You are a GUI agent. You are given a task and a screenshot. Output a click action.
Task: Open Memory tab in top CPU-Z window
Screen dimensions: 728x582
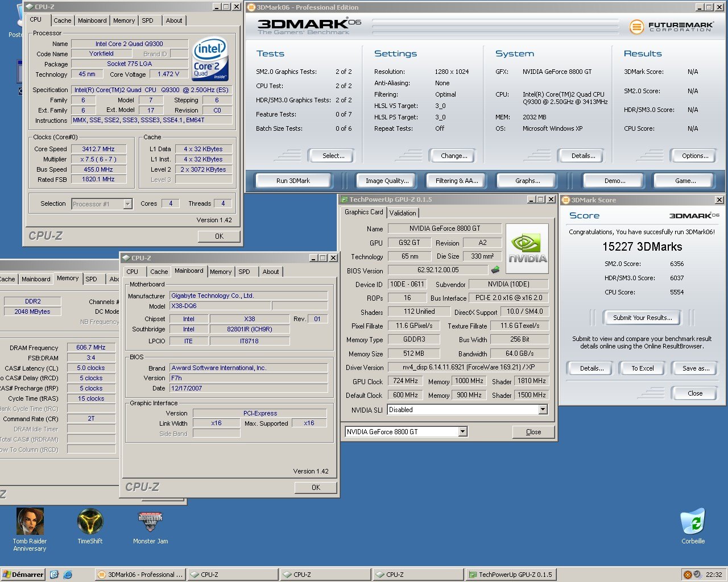click(x=124, y=20)
